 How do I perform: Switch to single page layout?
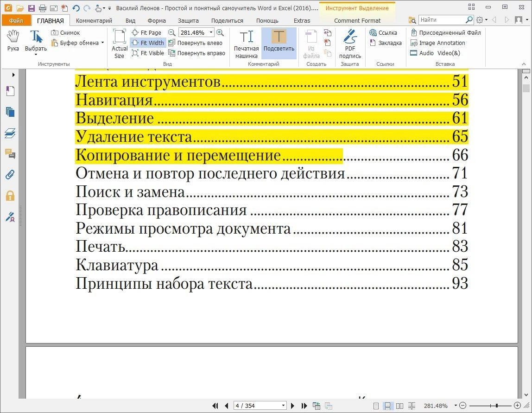coord(376,406)
